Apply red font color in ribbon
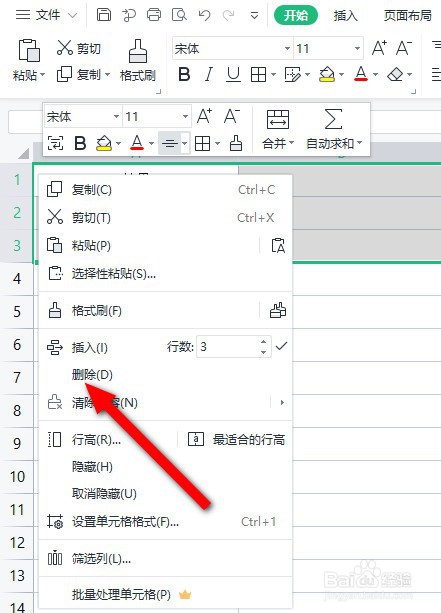 361,74
